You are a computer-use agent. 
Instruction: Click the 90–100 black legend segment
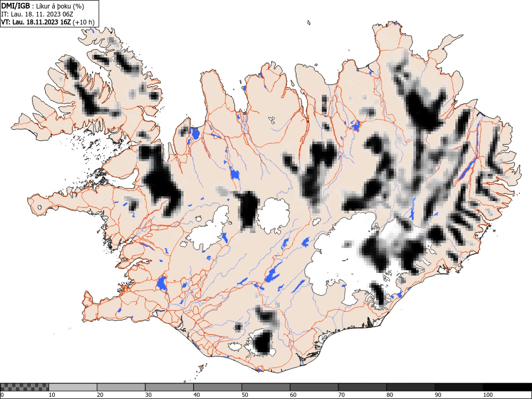[459, 387]
